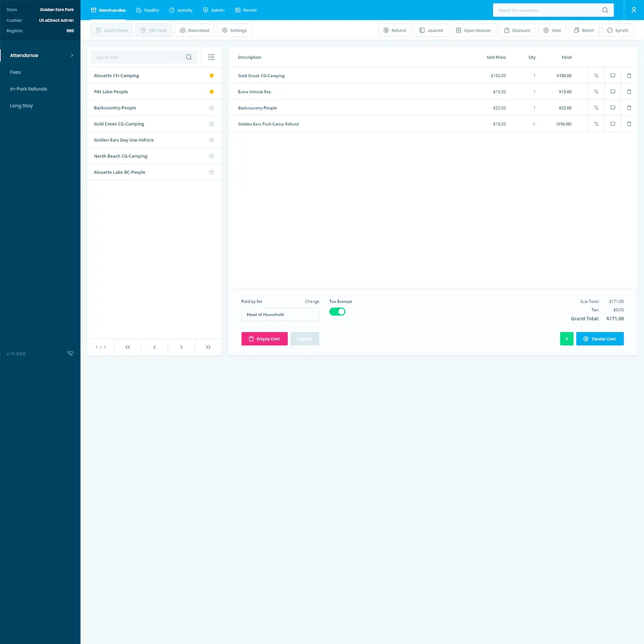Switch to the Facility tab
This screenshot has height=644, width=644.
tap(148, 10)
